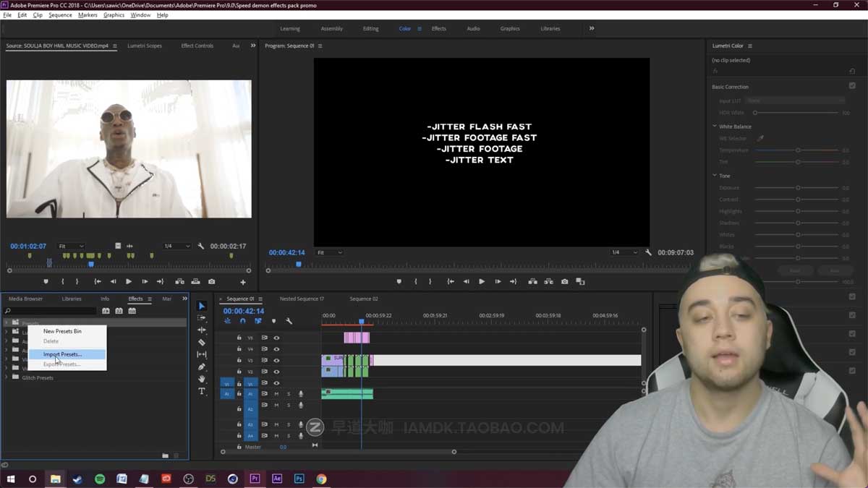The width and height of the screenshot is (868, 488).
Task: Click 32-bit Color effects filter icon
Action: pyautogui.click(x=119, y=311)
